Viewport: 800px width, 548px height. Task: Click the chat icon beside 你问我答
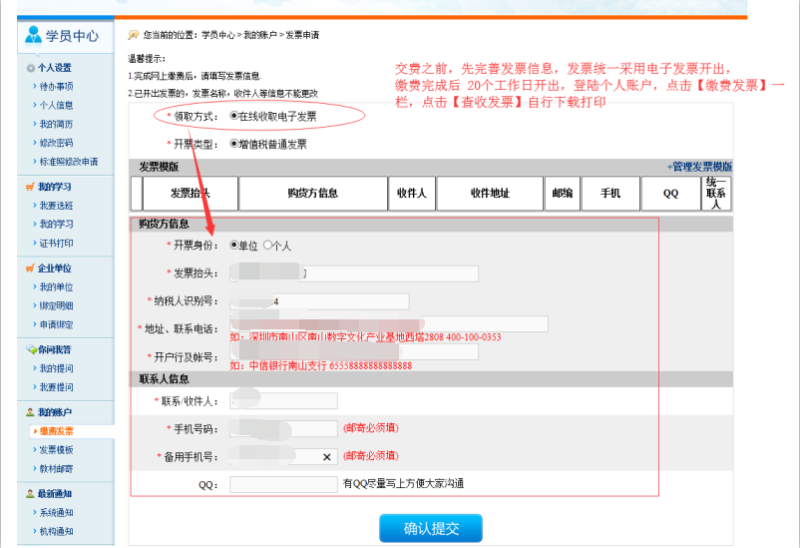click(x=30, y=350)
